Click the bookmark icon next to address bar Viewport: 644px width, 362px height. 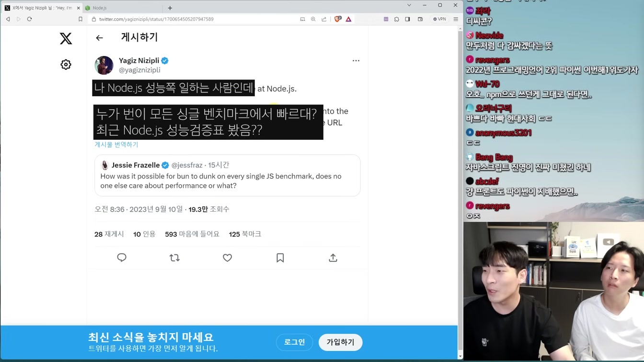[80, 19]
